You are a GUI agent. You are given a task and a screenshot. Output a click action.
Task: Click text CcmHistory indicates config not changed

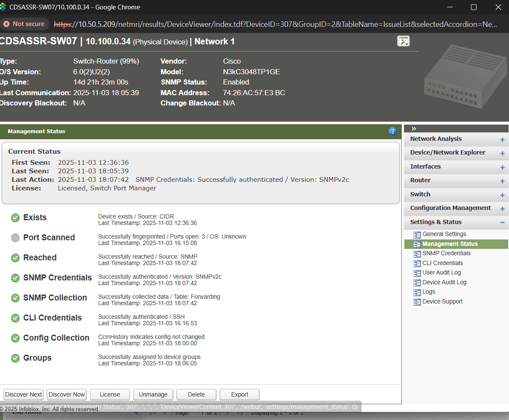click(x=151, y=337)
